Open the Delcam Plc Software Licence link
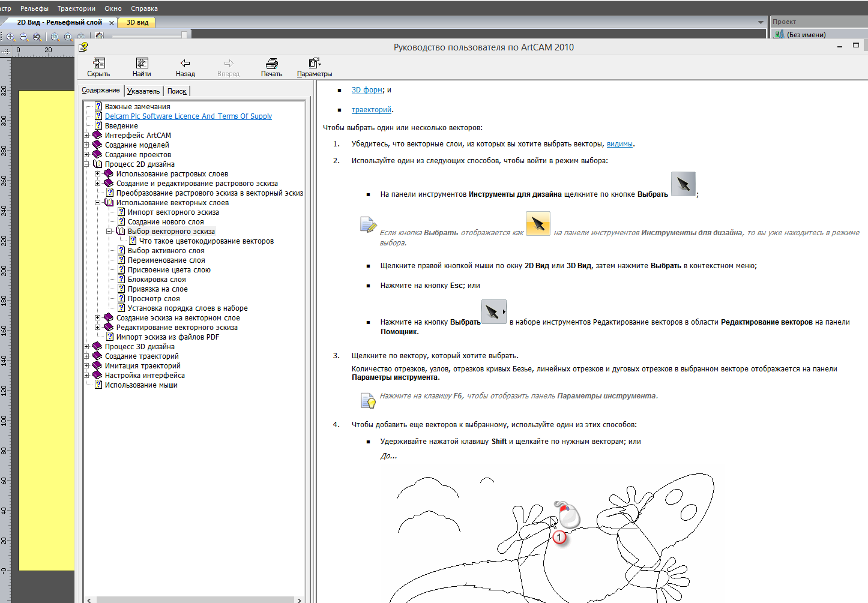Screen dimensions: 868x603 (188, 116)
